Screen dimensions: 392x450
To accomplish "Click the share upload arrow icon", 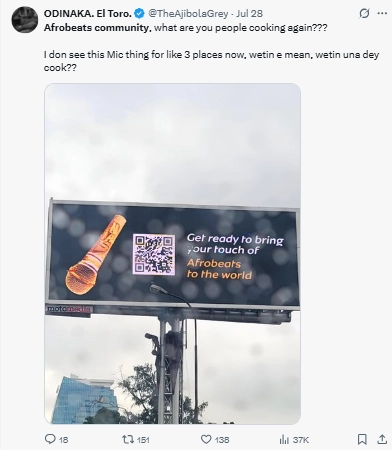I will (382, 439).
